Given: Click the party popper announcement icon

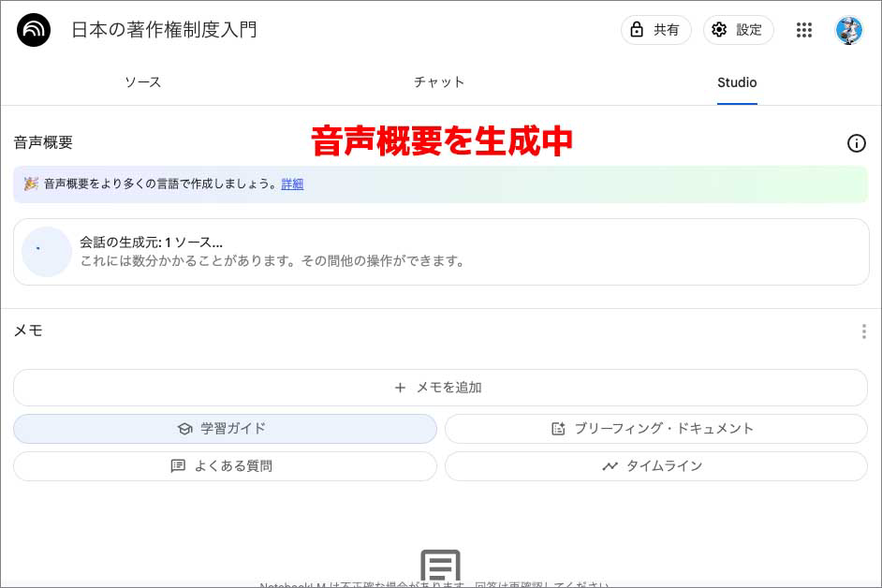Looking at the screenshot, I should click(x=31, y=184).
